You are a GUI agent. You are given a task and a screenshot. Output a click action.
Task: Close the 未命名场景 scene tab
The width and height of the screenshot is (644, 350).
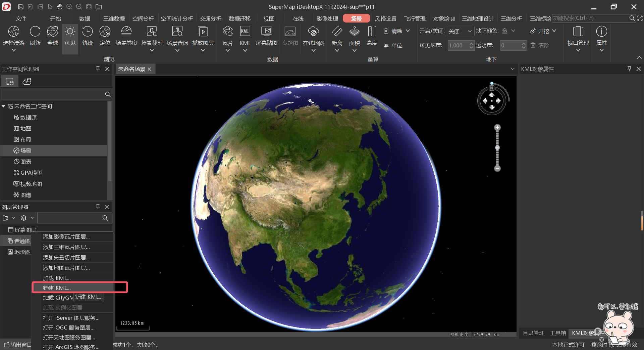150,69
